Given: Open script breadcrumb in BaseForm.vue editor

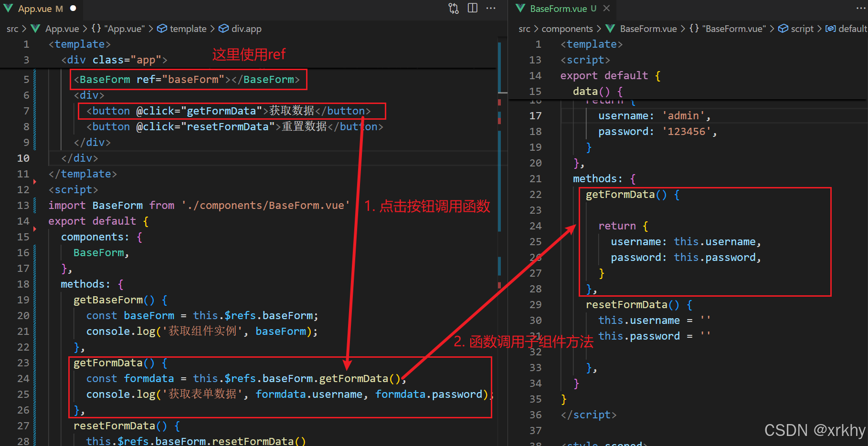Looking at the screenshot, I should pos(796,29).
